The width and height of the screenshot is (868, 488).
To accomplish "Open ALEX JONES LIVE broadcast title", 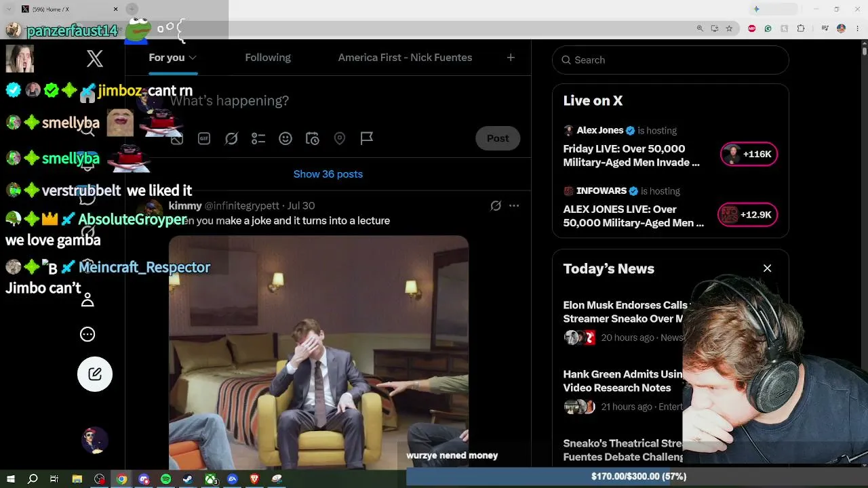I will coord(633,216).
